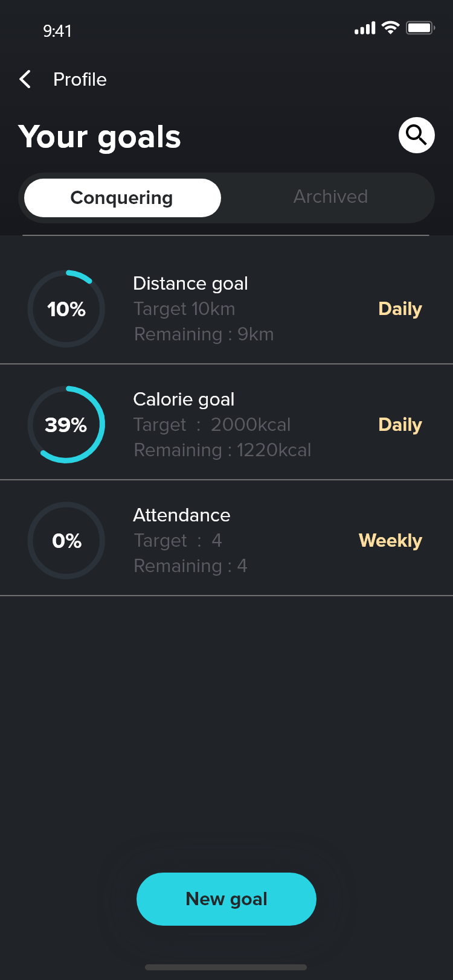Tap the 39% calorie progress ring
The width and height of the screenshot is (453, 980).
pyautogui.click(x=66, y=425)
